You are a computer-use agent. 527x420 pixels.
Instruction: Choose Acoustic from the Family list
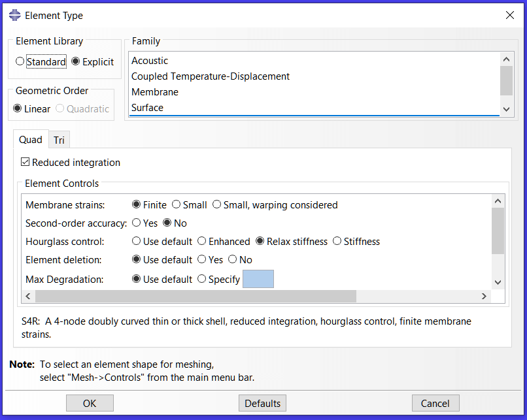pos(152,60)
